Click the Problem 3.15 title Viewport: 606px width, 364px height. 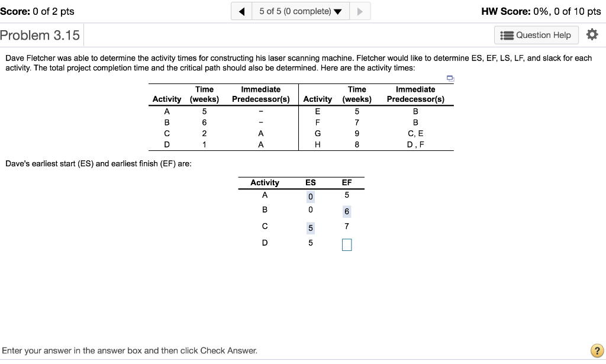pos(40,36)
